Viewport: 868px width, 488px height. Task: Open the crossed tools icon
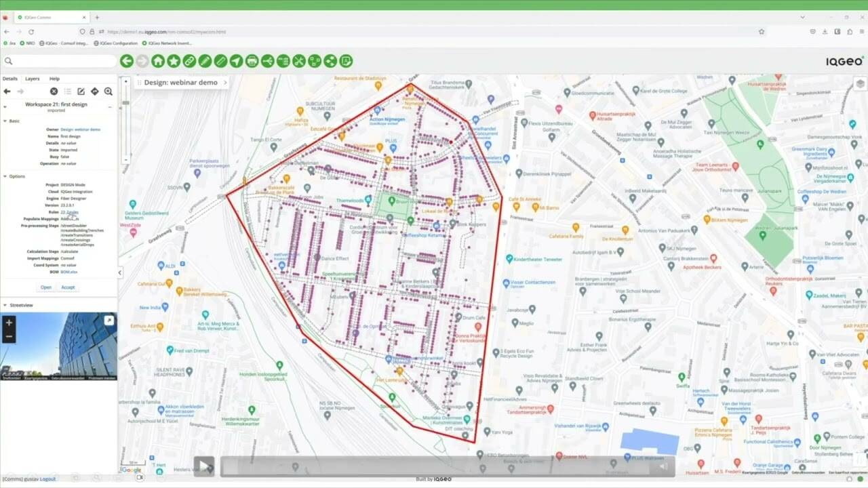point(299,61)
